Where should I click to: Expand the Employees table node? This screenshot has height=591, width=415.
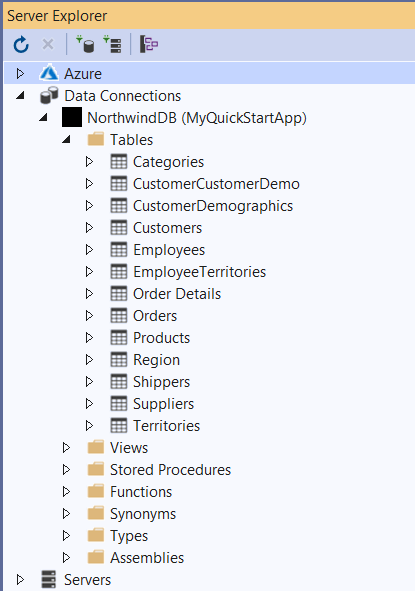(x=89, y=250)
